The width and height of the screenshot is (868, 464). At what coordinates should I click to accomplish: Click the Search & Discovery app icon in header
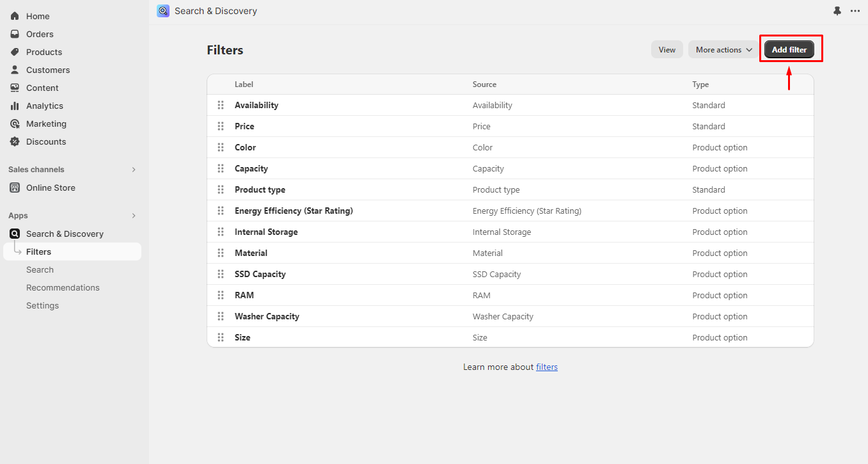(163, 11)
